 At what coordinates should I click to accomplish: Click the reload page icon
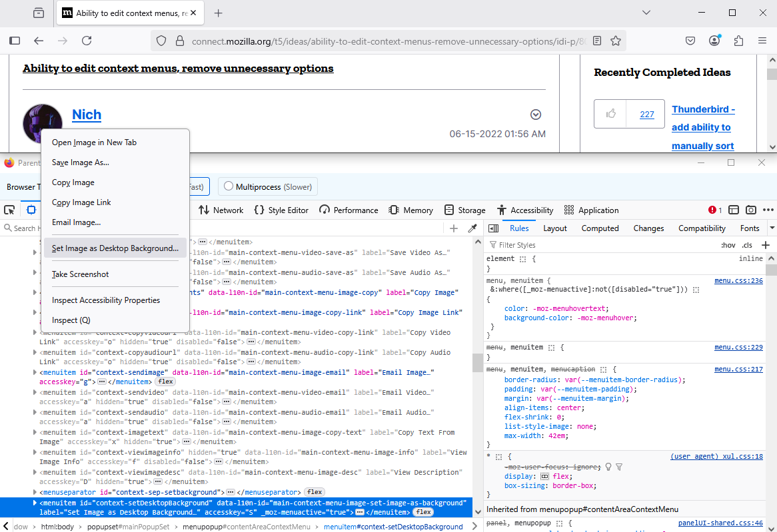point(87,41)
